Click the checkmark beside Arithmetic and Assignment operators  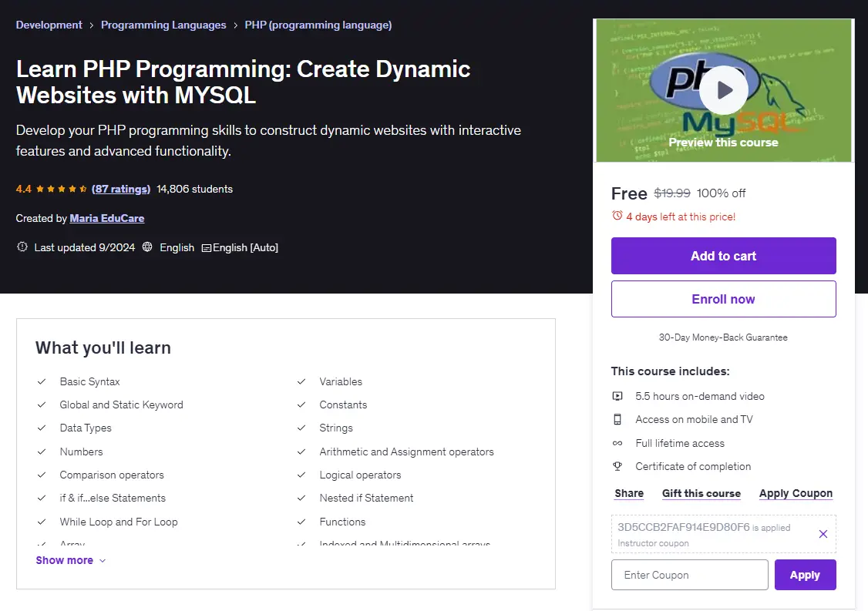click(301, 452)
